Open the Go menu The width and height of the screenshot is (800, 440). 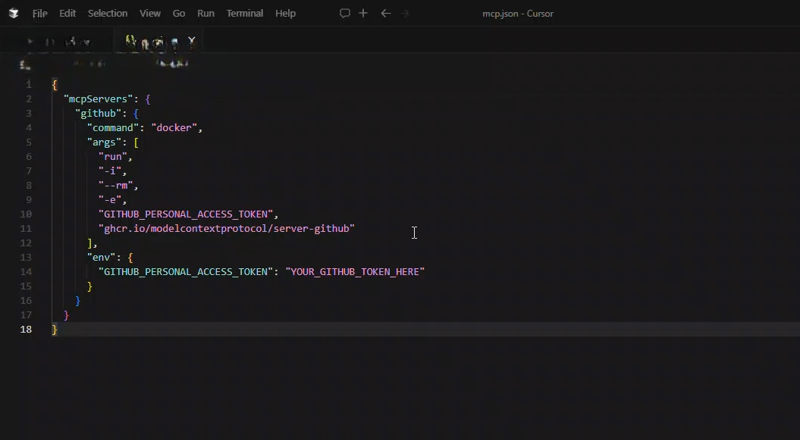[x=179, y=14]
